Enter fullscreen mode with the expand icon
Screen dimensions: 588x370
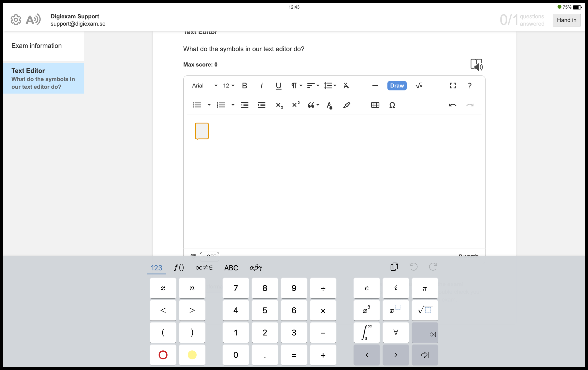click(x=453, y=86)
